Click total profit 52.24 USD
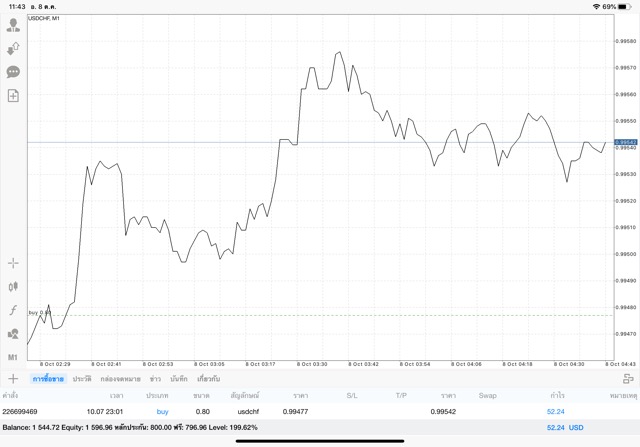 565,427
